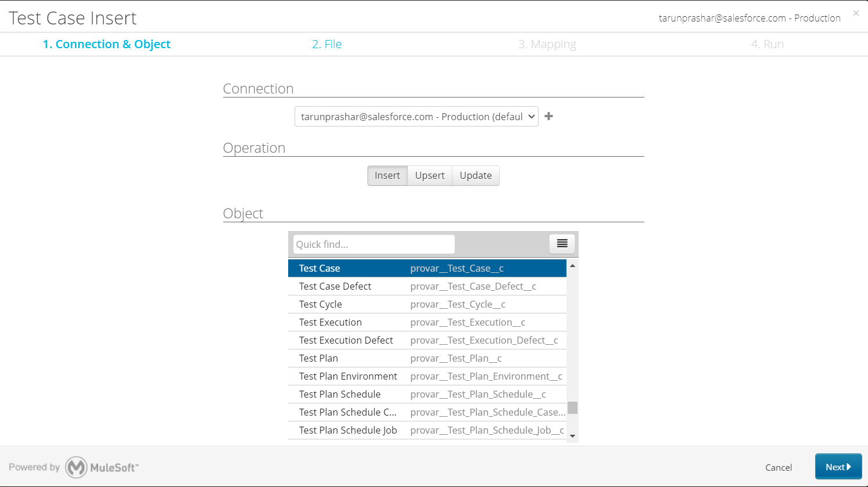Click the Next button
868x487 pixels.
point(838,467)
